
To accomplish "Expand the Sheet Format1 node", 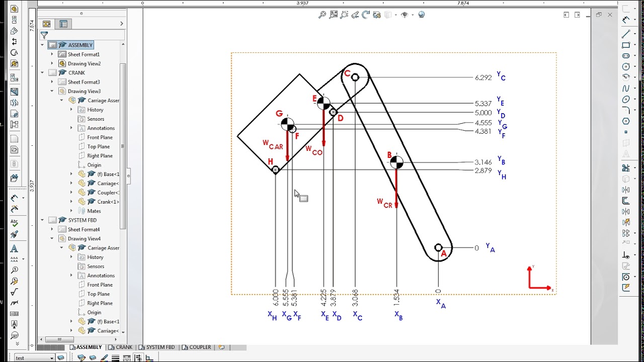I will click(52, 54).
